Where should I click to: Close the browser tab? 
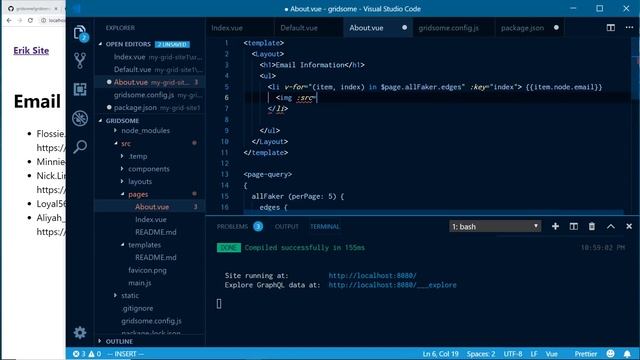coord(56,9)
